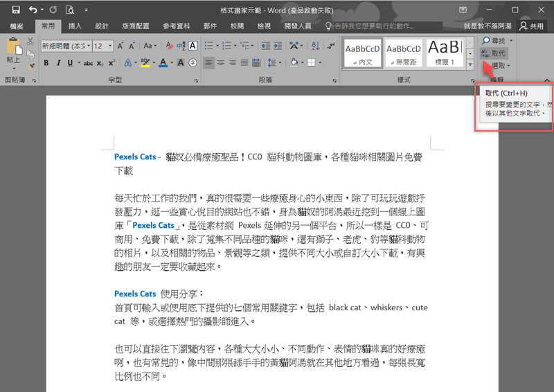This screenshot has width=554, height=392.
Task: Open the font name dropdown 新細明體
Action: coord(66,46)
